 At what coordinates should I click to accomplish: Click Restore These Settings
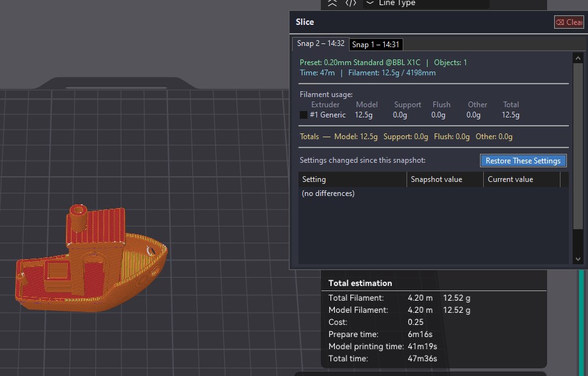523,161
